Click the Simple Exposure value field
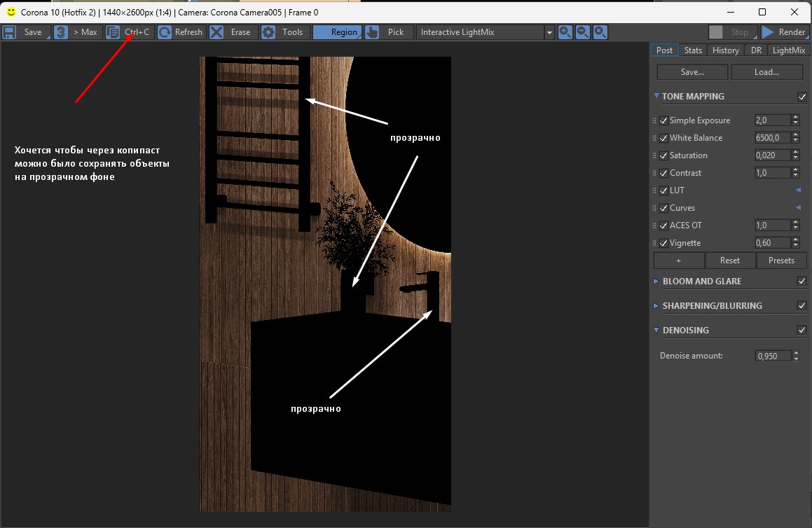The image size is (812, 528). (x=772, y=120)
